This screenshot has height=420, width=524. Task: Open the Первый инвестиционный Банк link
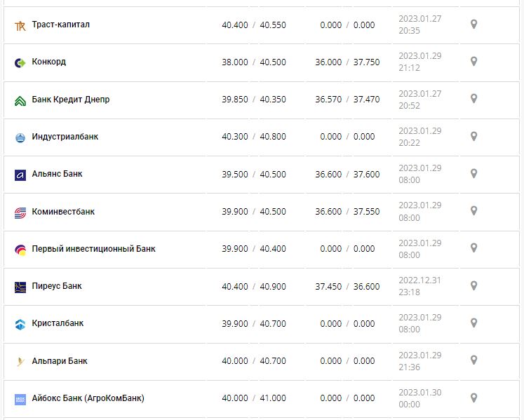94,249
